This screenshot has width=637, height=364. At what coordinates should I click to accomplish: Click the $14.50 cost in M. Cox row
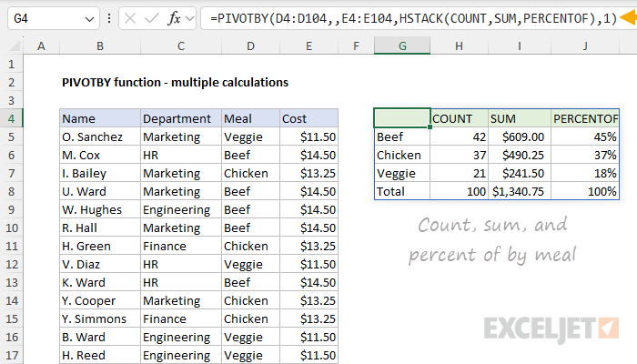(308, 156)
